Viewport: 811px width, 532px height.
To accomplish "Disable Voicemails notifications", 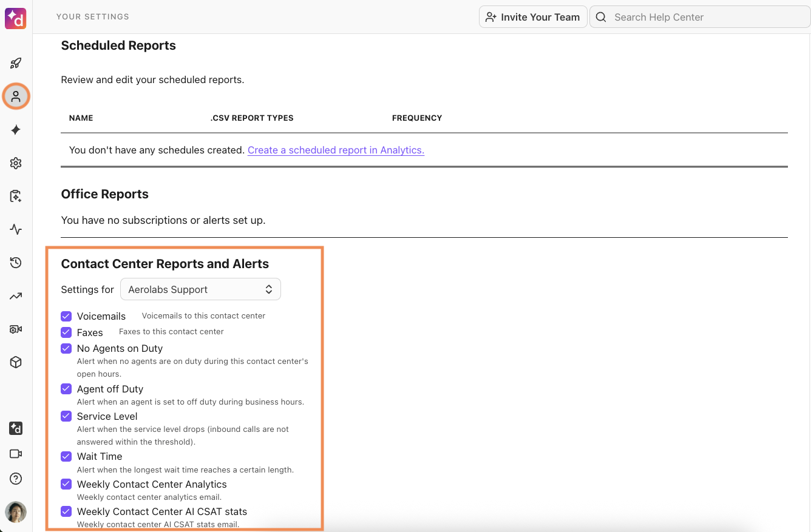I will (x=66, y=316).
